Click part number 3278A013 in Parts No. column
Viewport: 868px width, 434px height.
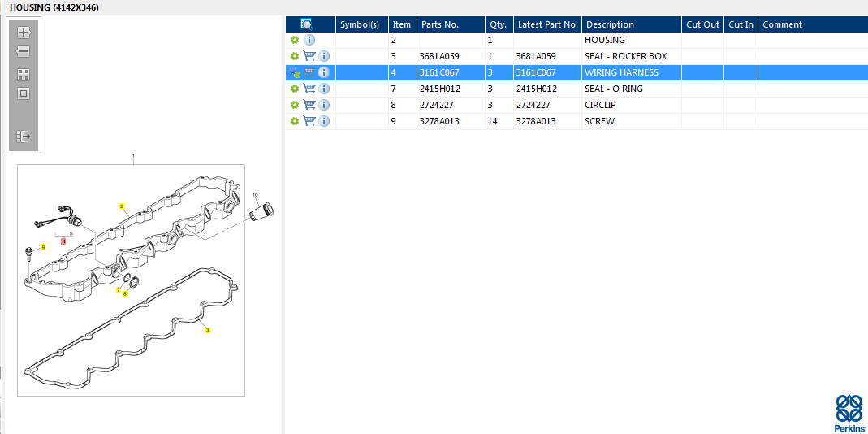click(440, 121)
